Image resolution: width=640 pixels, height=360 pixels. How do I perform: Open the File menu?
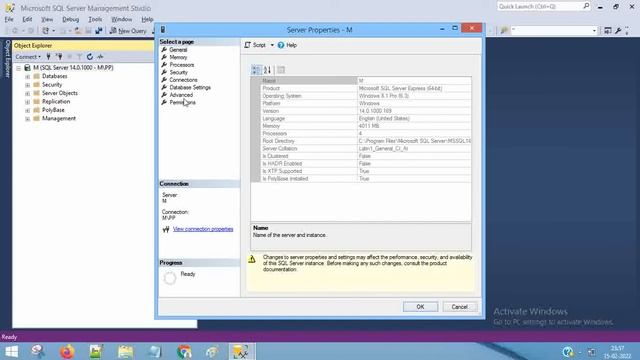pyautogui.click(x=9, y=19)
